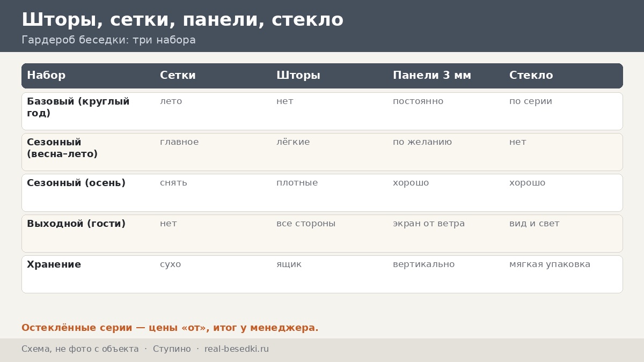
Task: Select the 'экран от ветра' cell
Action: (x=429, y=224)
